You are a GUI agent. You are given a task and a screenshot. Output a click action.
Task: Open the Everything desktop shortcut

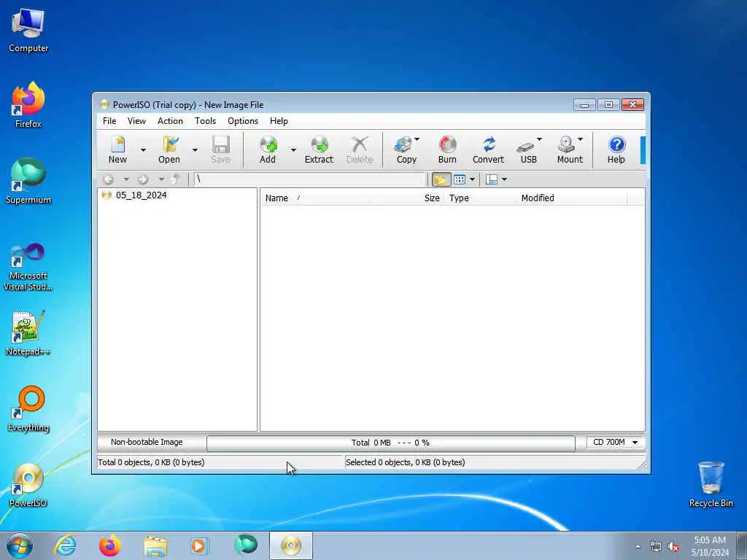(x=28, y=408)
